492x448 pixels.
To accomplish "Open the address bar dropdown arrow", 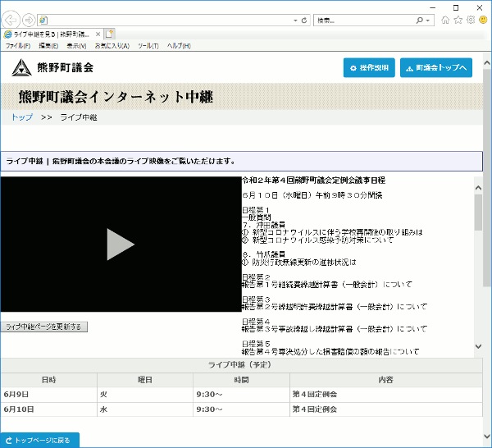I will (x=295, y=21).
